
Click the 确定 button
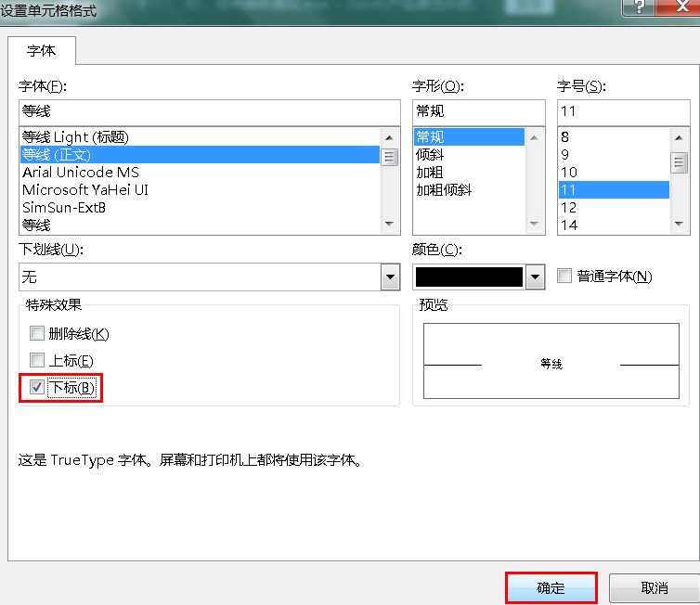click(551, 588)
